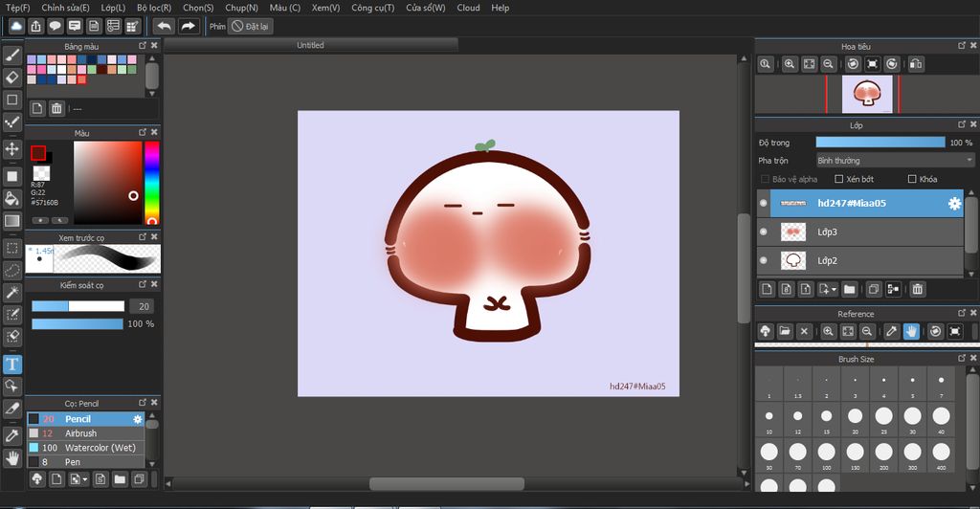980x509 pixels.
Task: Click the cloud icon in the top toolbar
Action: pos(17,26)
